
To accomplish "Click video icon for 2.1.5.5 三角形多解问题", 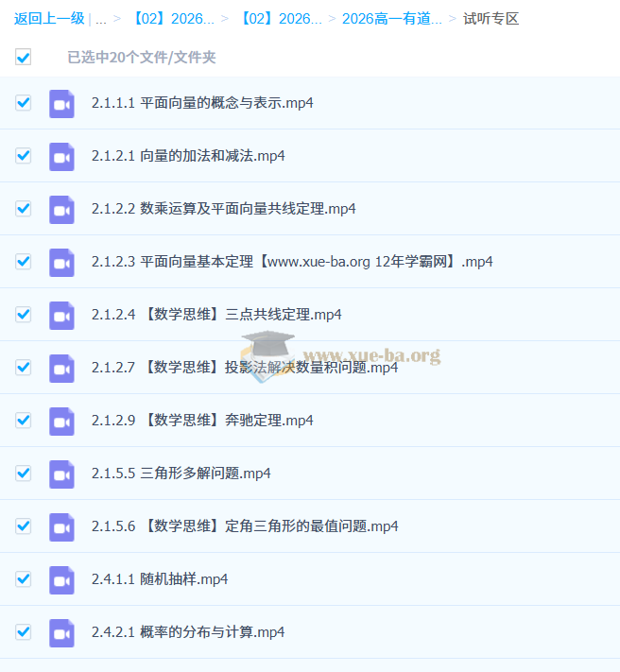I will [x=61, y=474].
